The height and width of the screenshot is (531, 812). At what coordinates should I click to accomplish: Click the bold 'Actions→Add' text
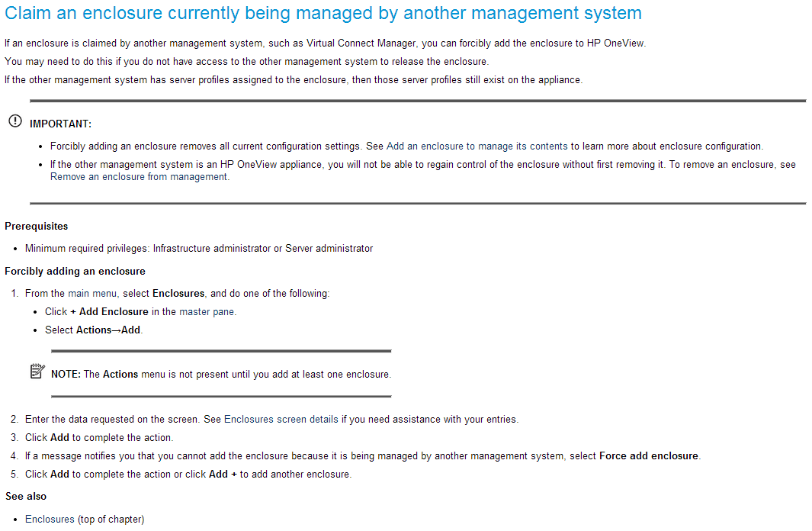tap(109, 330)
